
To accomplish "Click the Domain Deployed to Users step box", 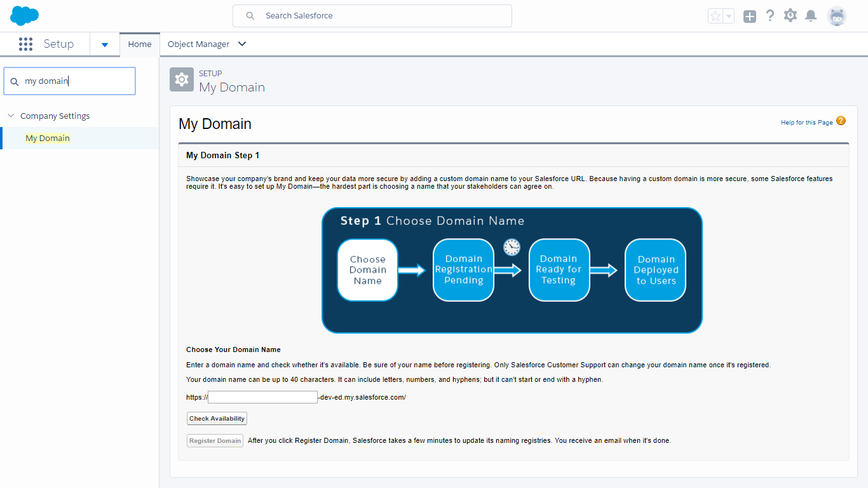I will pyautogui.click(x=656, y=269).
